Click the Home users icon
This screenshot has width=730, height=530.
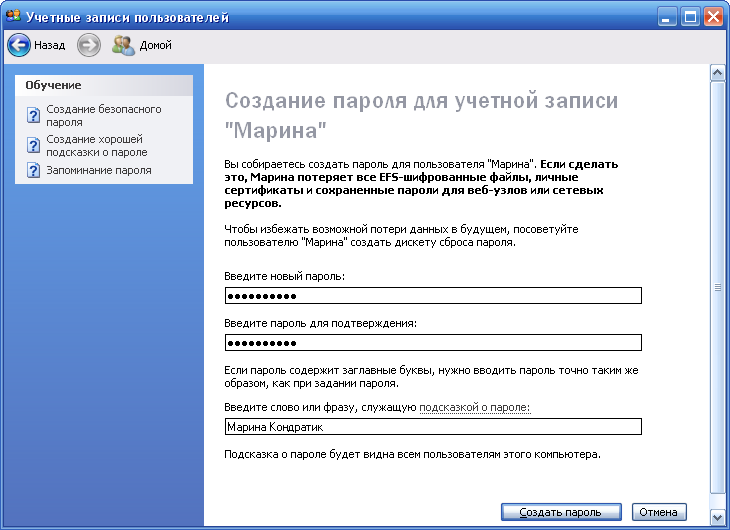[x=123, y=45]
